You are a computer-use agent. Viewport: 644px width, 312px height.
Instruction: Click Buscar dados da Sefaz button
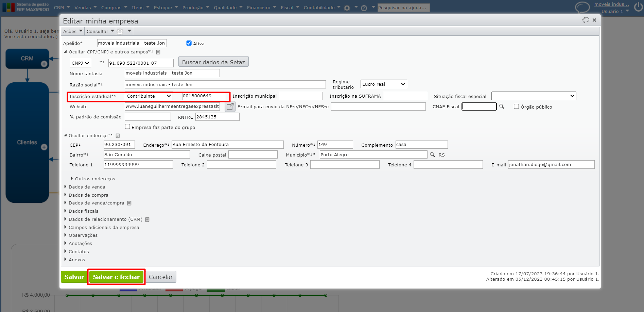[x=213, y=62]
